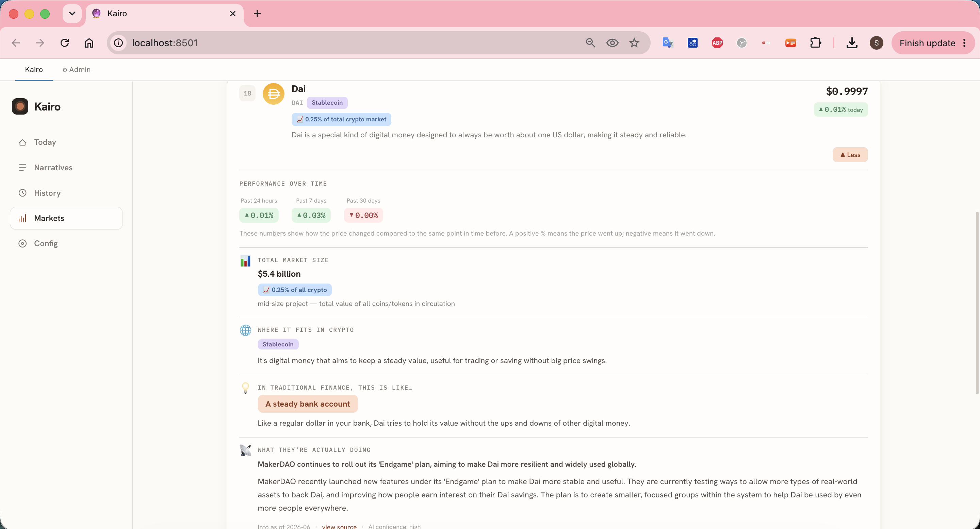The image size is (980, 529).
Task: Reload the current page
Action: click(x=65, y=43)
